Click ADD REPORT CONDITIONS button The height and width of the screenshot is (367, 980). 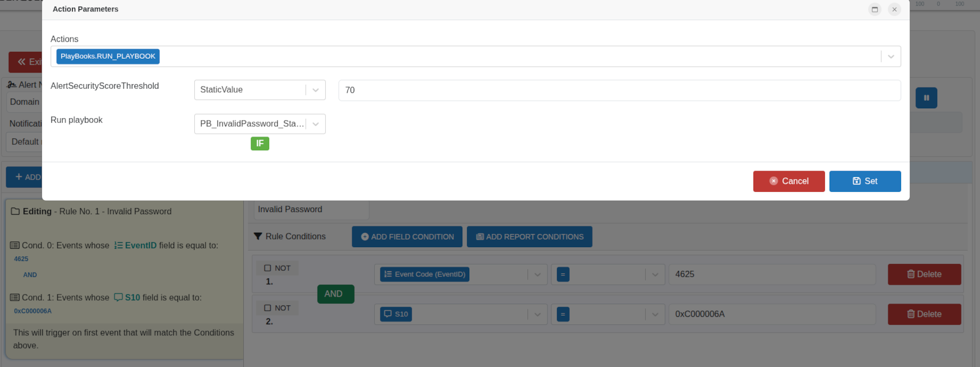pyautogui.click(x=529, y=237)
